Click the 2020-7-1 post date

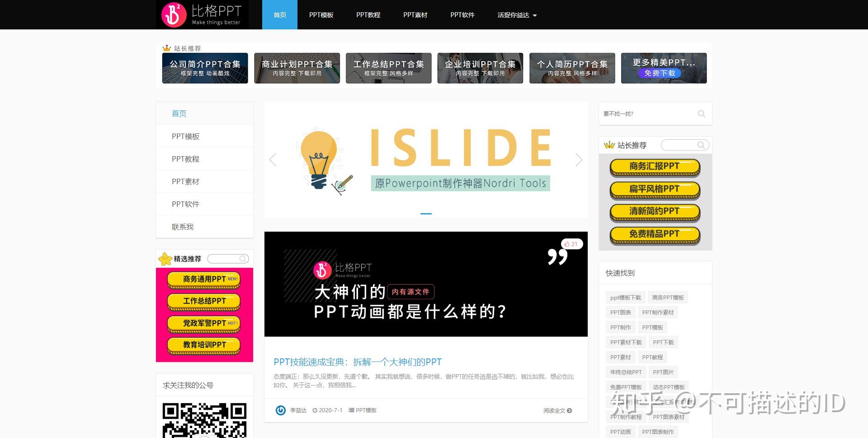pyautogui.click(x=328, y=410)
